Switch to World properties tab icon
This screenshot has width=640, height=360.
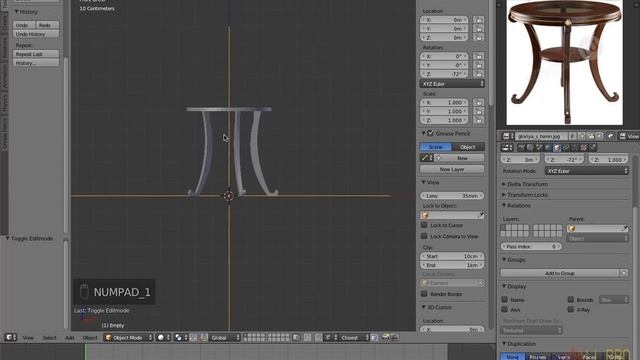coord(548,148)
